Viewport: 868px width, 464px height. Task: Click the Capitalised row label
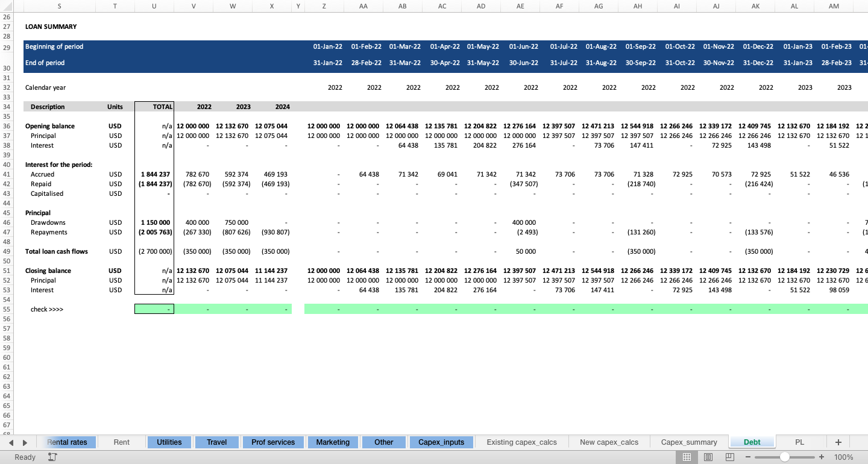[47, 193]
